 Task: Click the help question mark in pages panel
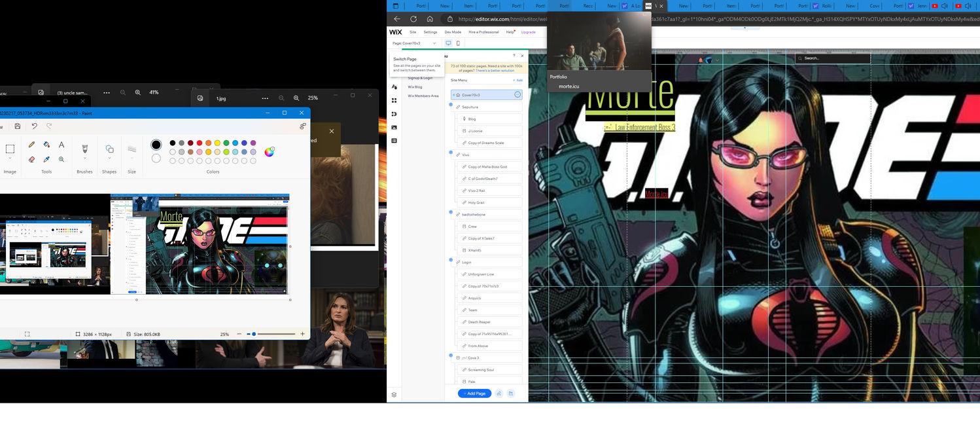point(514,56)
